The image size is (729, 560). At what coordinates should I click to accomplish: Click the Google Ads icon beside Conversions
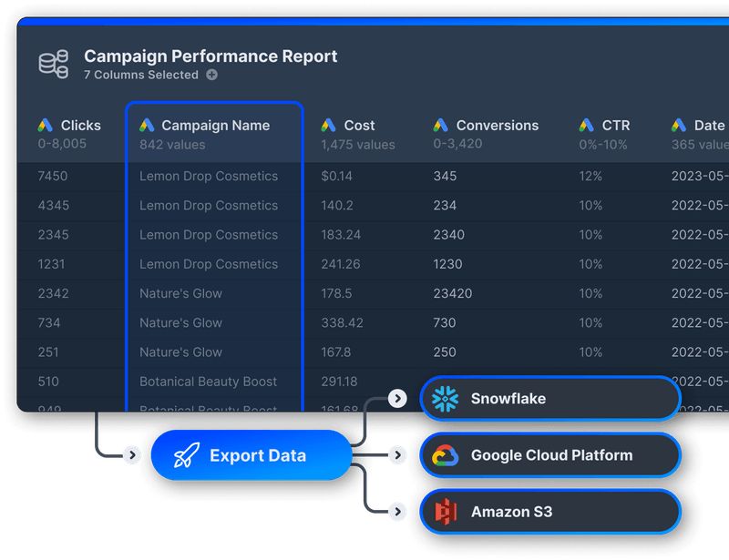(438, 125)
